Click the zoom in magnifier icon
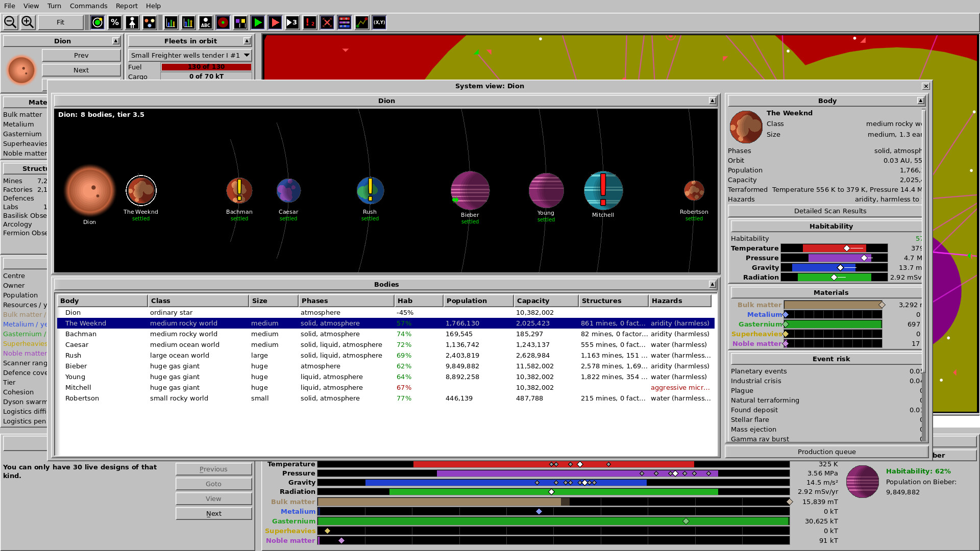The image size is (980, 551). pos(28,22)
